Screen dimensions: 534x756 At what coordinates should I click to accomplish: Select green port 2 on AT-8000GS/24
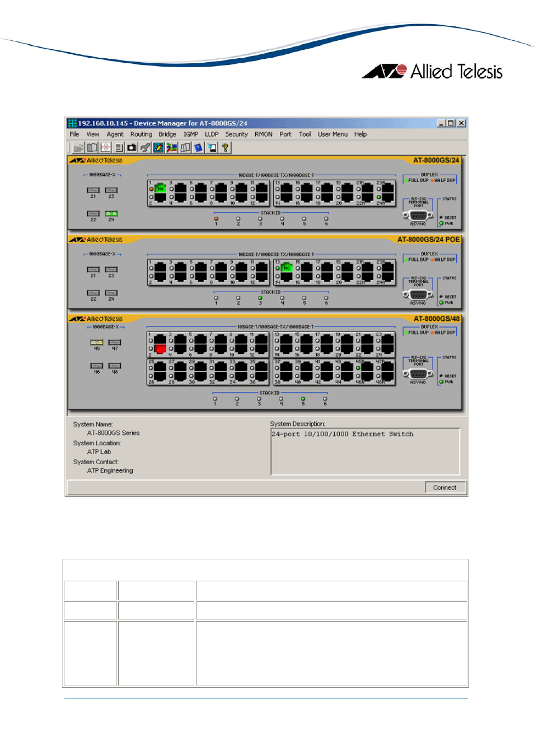(160, 189)
